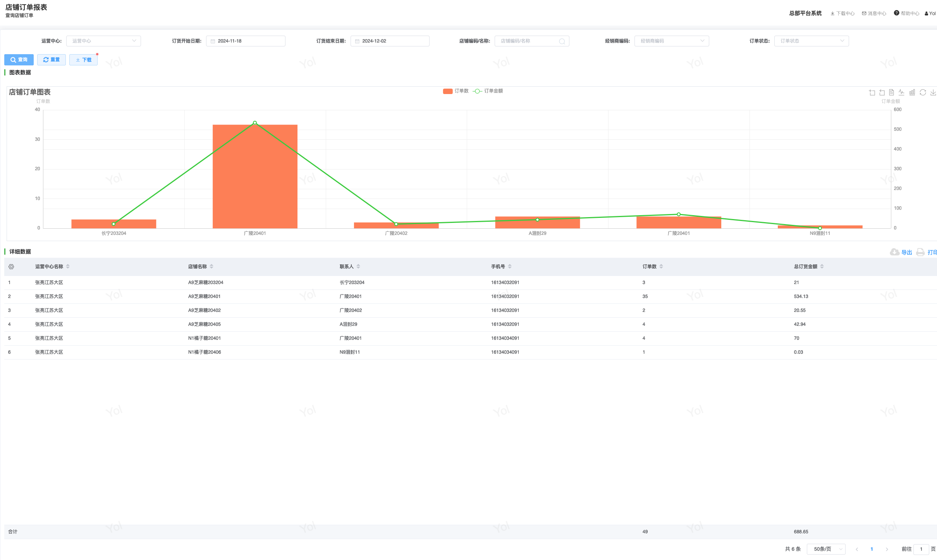937x560 pixels.
Task: Click the 订货开始日期 date field
Action: coord(246,41)
